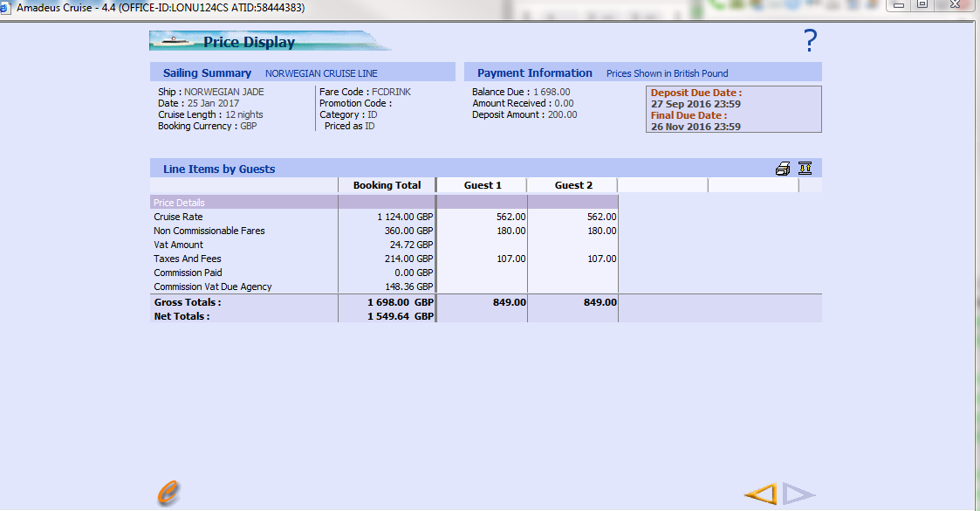
Task: Click the 1 698.00 GBP gross total
Action: tap(401, 303)
